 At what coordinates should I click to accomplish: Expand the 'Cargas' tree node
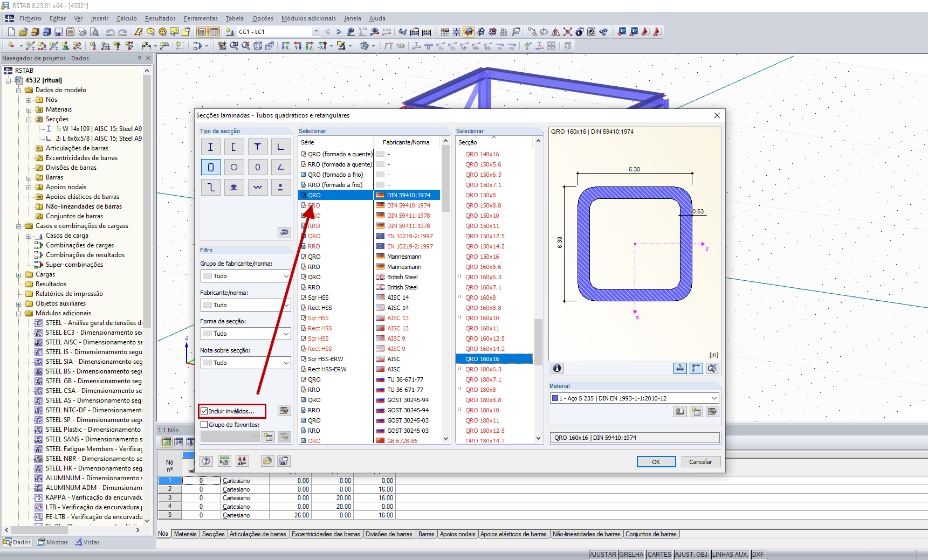[19, 275]
